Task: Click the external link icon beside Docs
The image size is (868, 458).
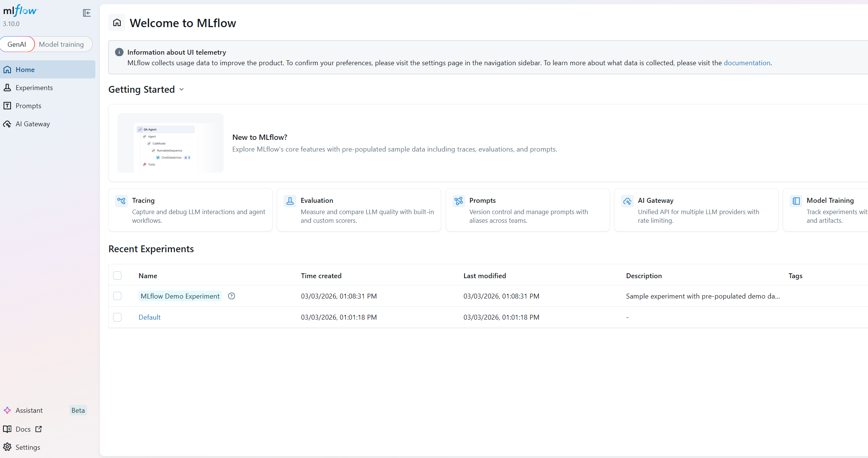Action: pyautogui.click(x=38, y=429)
